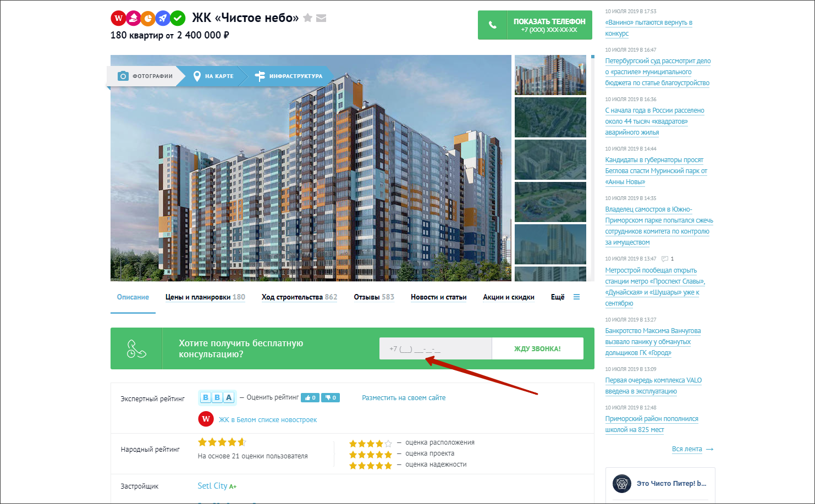
Task: Open the Фотографии camera button
Action: (145, 76)
